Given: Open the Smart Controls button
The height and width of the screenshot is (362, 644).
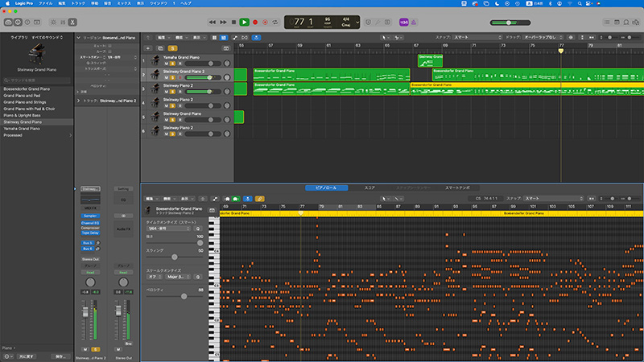Looking at the screenshot, I should point(54,23).
